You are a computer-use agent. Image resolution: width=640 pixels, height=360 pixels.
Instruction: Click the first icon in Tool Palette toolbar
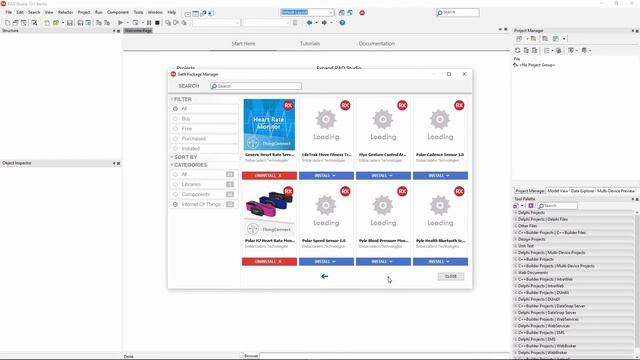pos(516,206)
